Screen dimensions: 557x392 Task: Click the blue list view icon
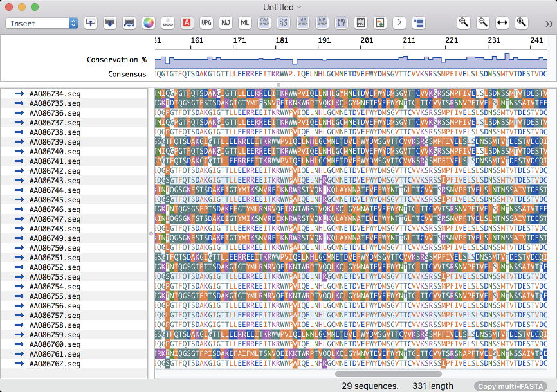pos(419,23)
